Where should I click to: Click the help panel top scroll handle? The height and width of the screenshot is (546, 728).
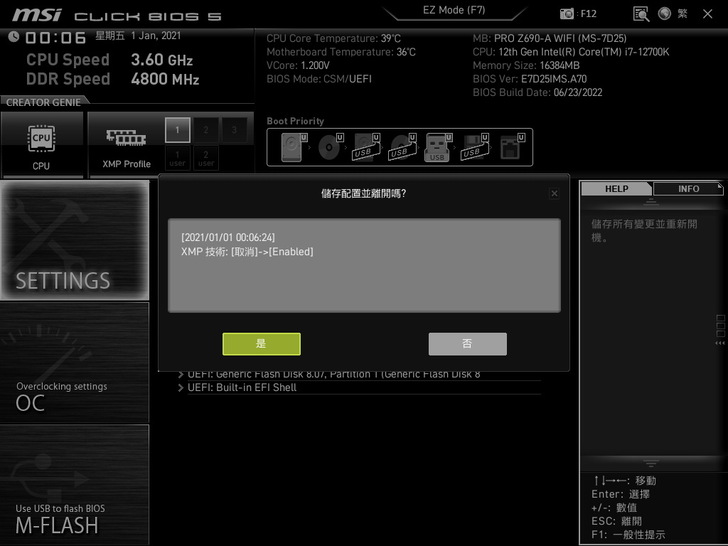[651, 202]
